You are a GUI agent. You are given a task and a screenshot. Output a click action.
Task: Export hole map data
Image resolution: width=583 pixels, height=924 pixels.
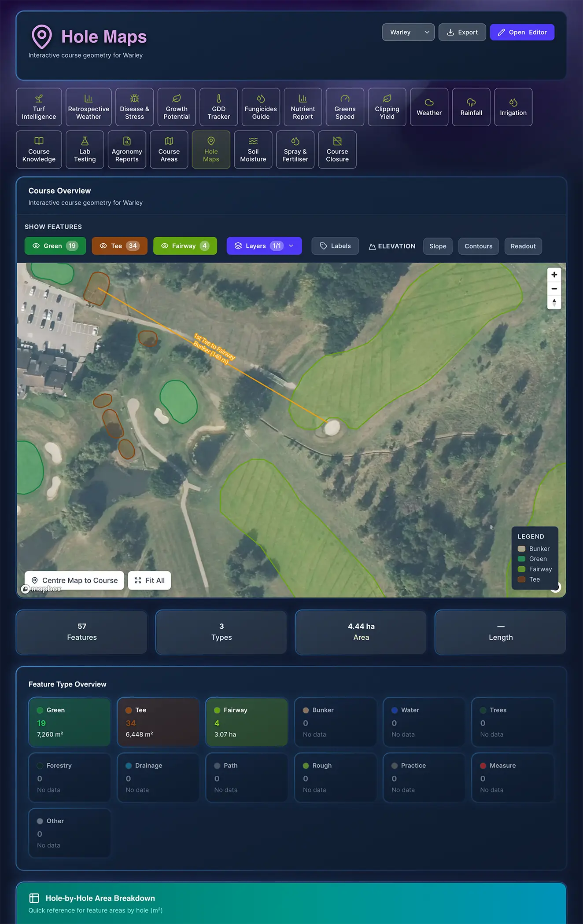(x=462, y=32)
